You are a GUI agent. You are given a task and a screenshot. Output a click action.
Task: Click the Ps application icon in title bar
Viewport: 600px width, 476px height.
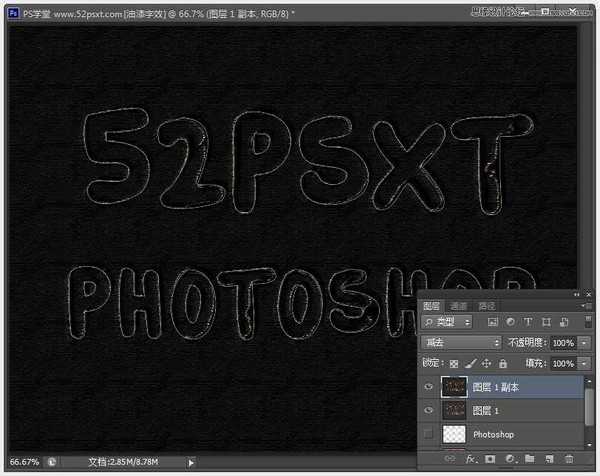click(x=13, y=13)
